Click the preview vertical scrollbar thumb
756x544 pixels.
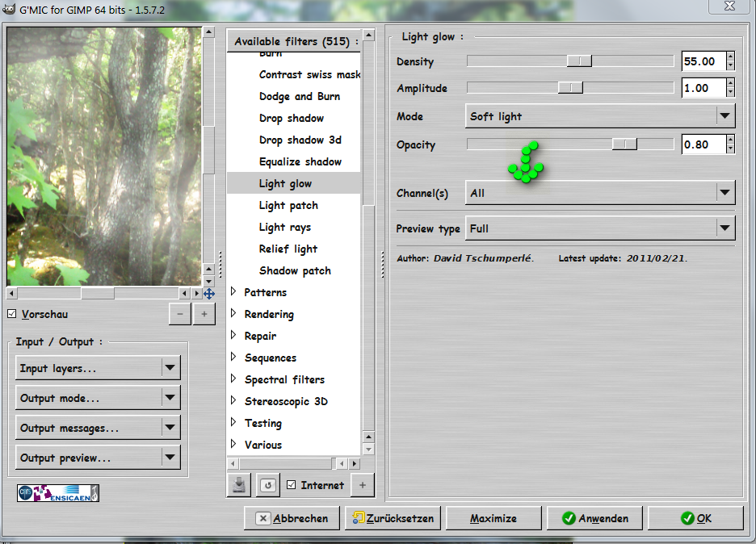[x=208, y=149]
